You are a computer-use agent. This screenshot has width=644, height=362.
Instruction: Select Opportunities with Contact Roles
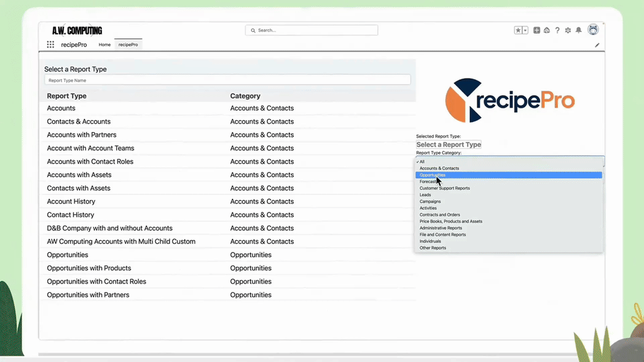228,282
